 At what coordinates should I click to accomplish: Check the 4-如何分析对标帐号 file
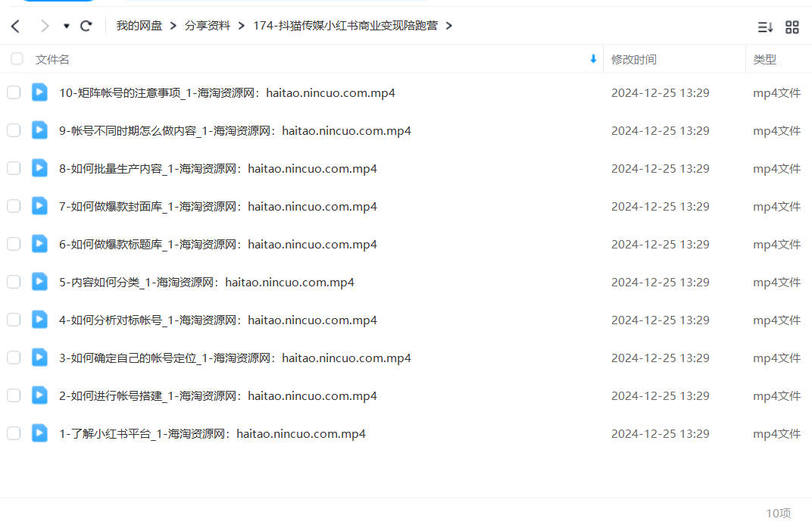tap(14, 320)
